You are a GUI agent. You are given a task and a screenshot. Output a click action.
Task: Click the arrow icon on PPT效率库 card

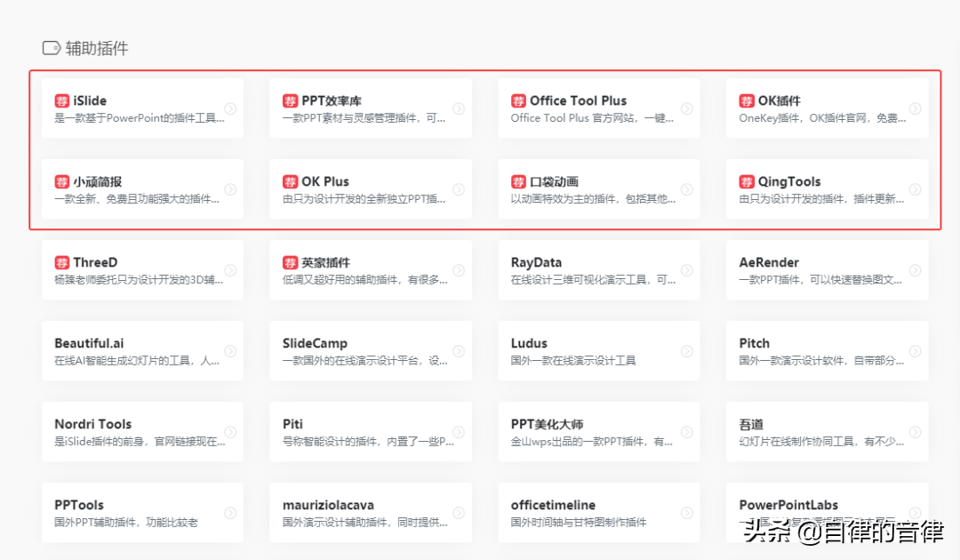[x=459, y=108]
